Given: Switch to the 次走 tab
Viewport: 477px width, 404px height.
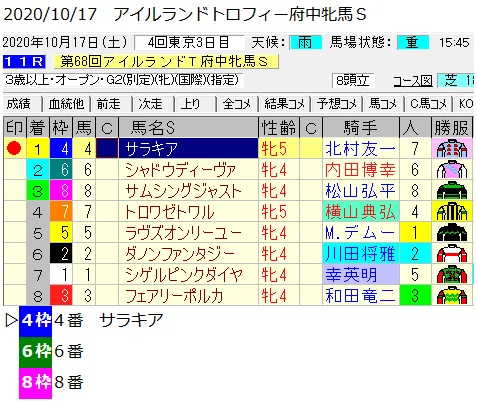Looking at the screenshot, I should tap(151, 104).
